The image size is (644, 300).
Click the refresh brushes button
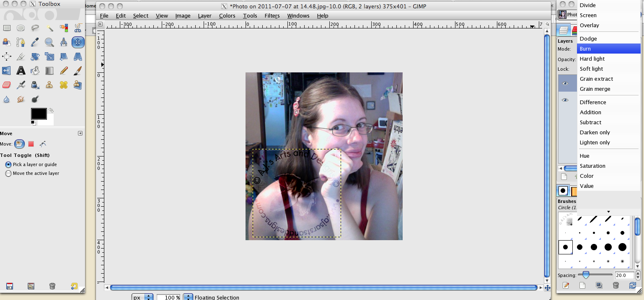pyautogui.click(x=632, y=285)
